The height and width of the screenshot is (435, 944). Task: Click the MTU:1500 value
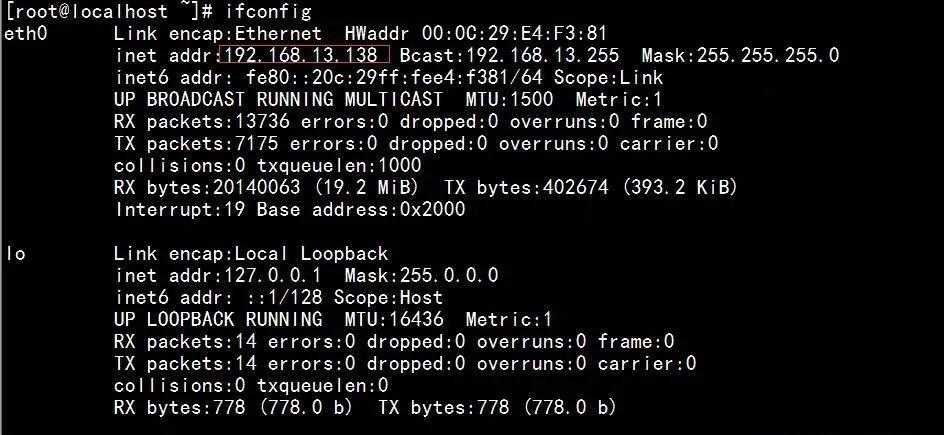[509, 99]
